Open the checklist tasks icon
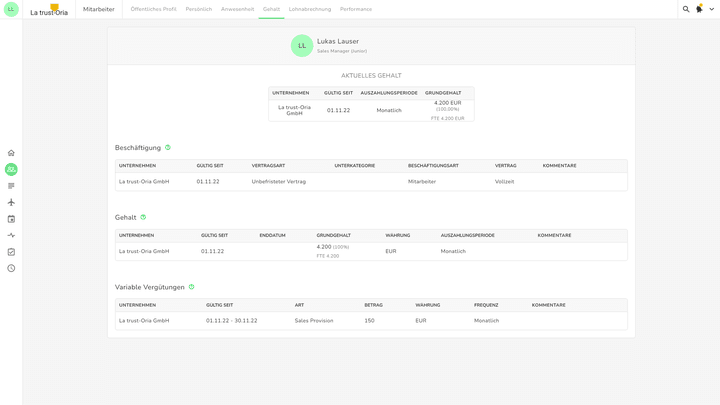This screenshot has width=720, height=405. pos(11,252)
